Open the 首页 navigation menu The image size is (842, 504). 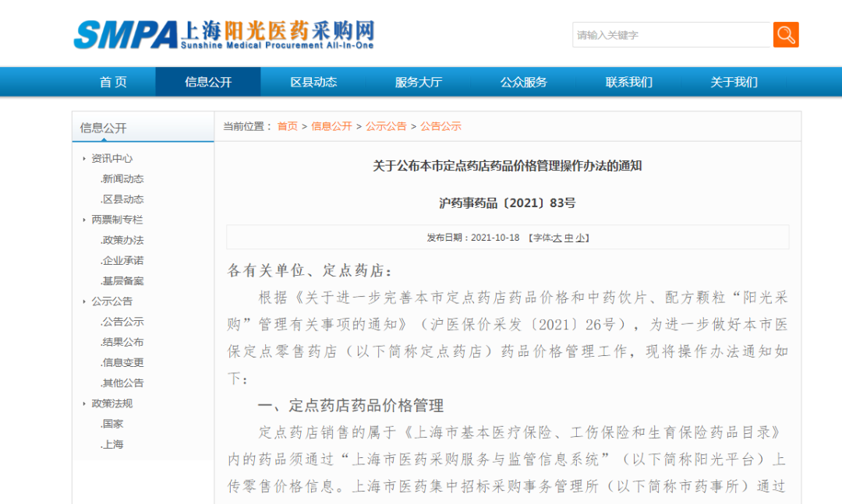coord(113,82)
